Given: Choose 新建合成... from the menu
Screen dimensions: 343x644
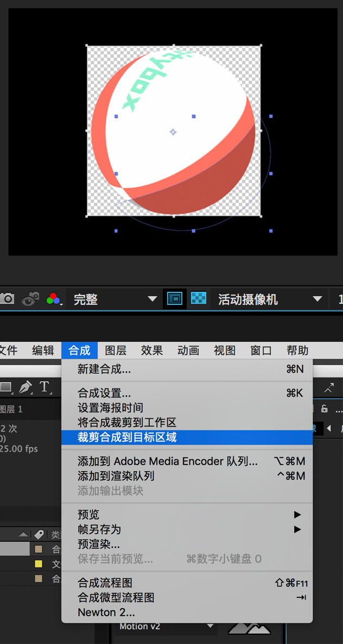Looking at the screenshot, I should pyautogui.click(x=187, y=369).
